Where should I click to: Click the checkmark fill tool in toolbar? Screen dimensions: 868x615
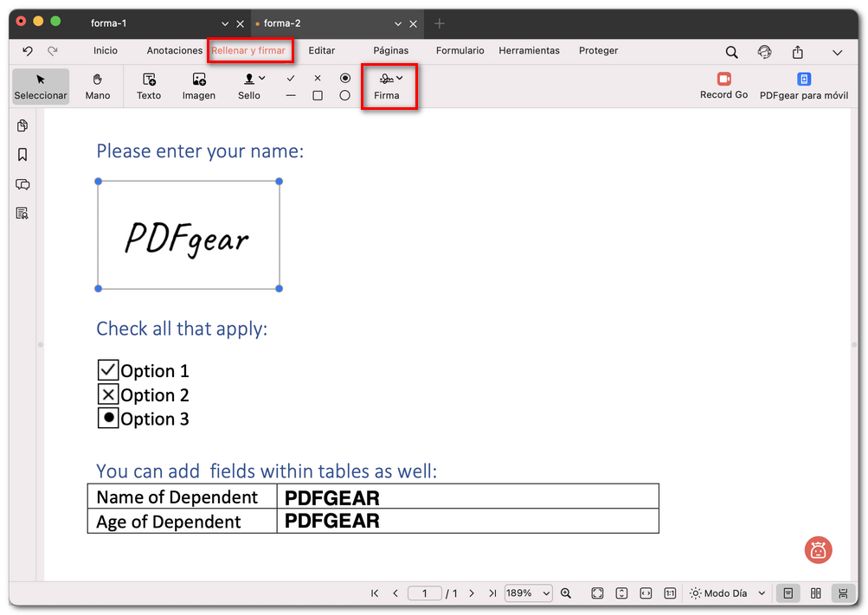[290, 78]
